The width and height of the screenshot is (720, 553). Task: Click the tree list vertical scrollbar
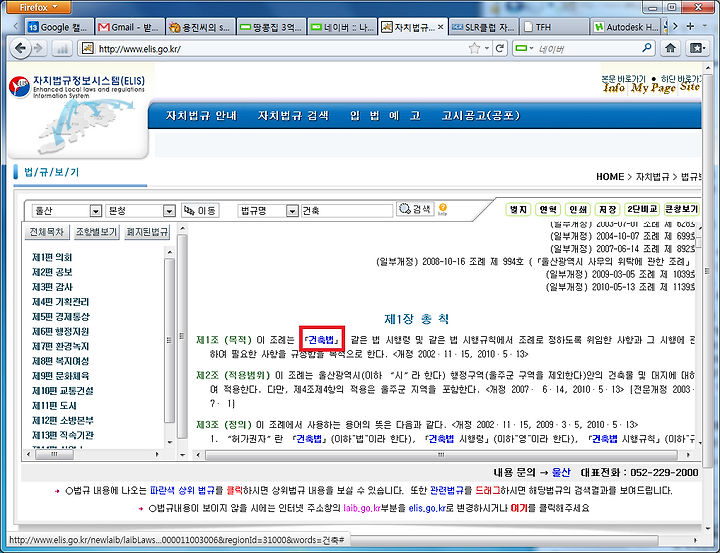pos(169,340)
